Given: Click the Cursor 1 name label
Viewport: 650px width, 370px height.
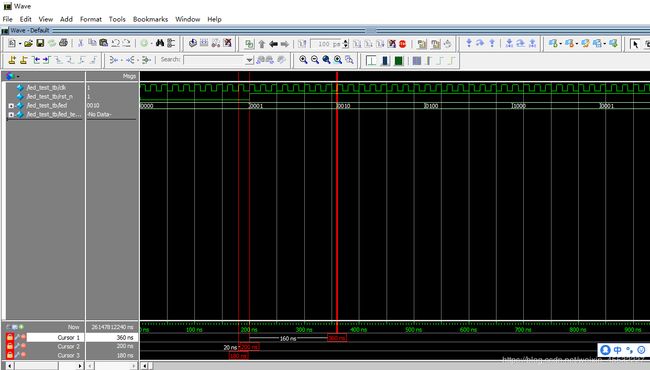Looking at the screenshot, I should pyautogui.click(x=68, y=338).
